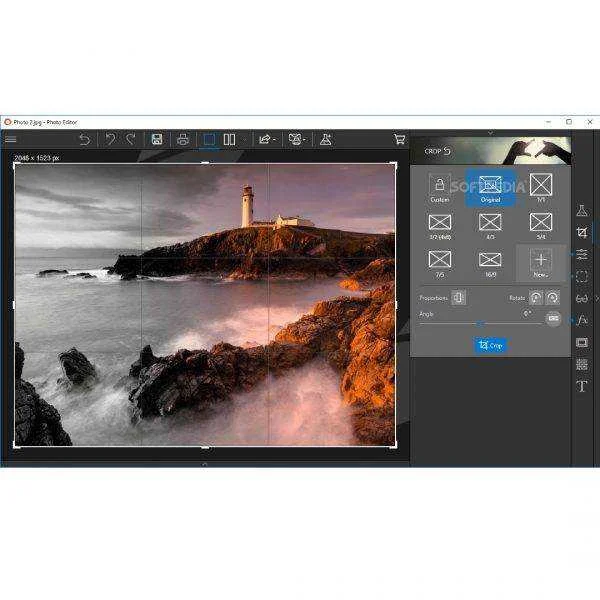This screenshot has width=600, height=600.
Task: Choose the 4/3 crop ratio
Action: 490,226
